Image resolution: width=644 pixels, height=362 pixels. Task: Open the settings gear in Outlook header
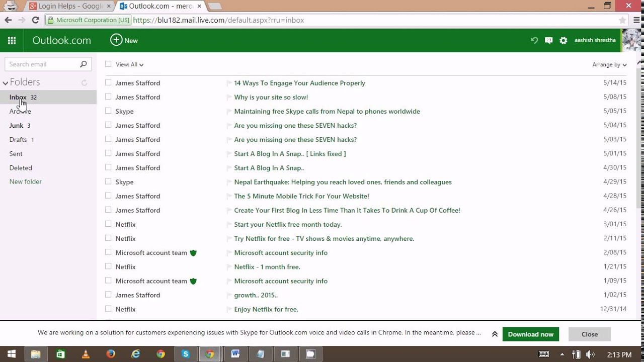click(x=563, y=41)
